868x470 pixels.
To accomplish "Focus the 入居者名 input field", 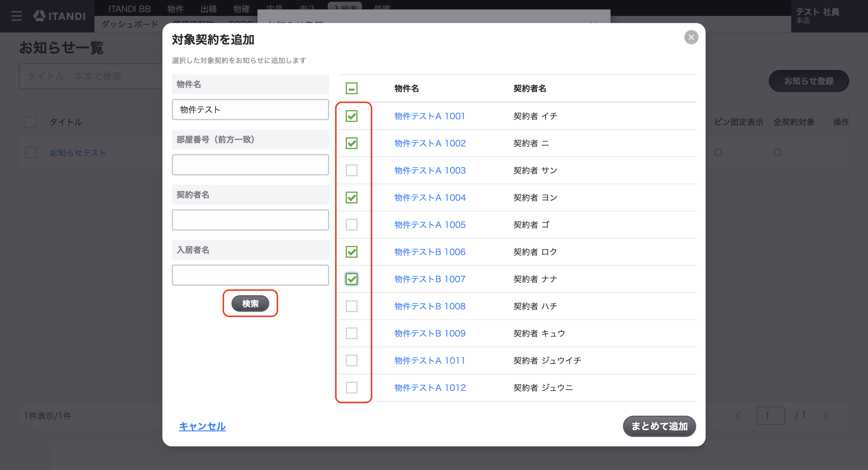I will pos(250,275).
